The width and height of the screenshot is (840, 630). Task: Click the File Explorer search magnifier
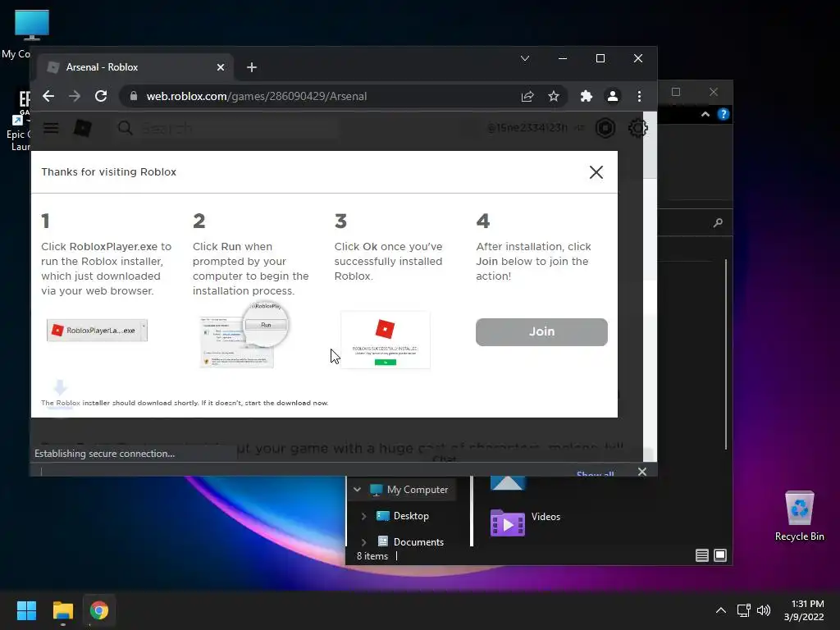point(718,222)
